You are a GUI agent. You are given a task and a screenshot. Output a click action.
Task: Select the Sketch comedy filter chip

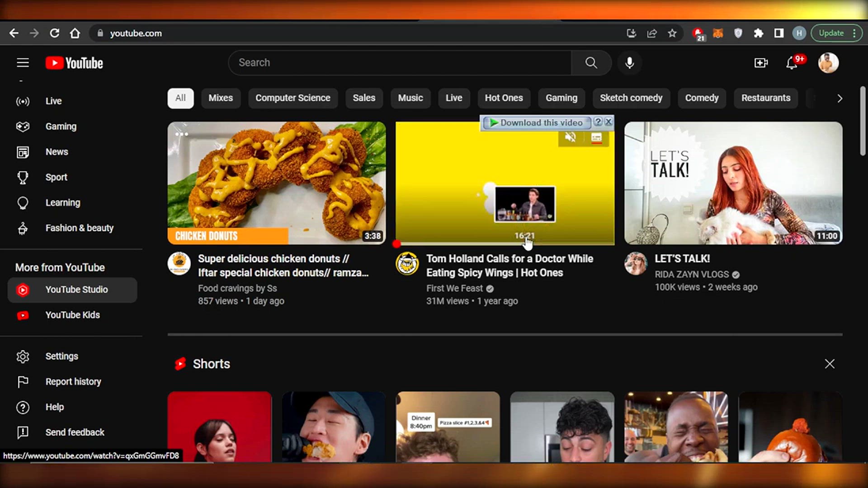pyautogui.click(x=631, y=98)
